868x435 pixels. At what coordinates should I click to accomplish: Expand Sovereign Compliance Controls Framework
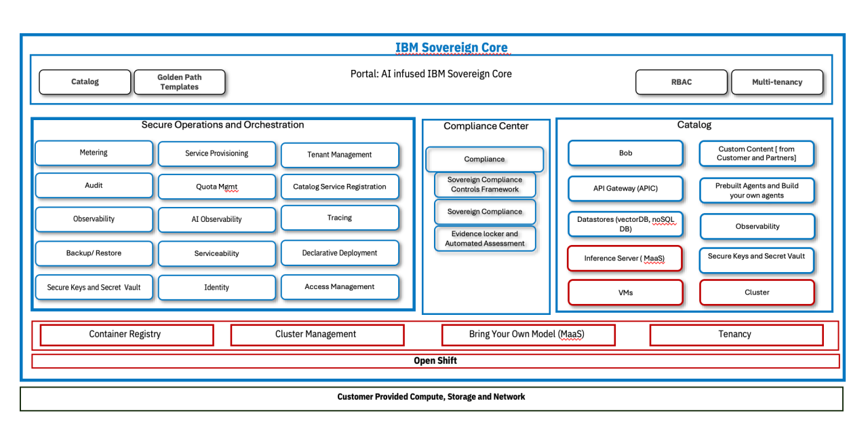(x=485, y=184)
